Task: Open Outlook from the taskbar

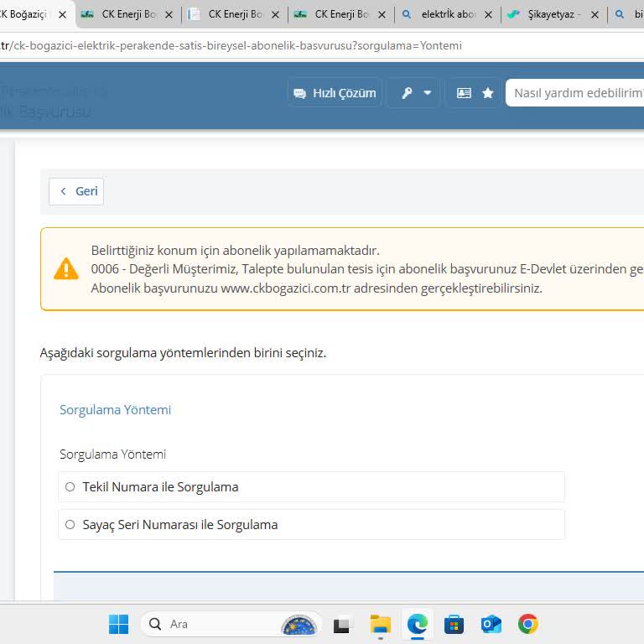Action: pos(491,624)
